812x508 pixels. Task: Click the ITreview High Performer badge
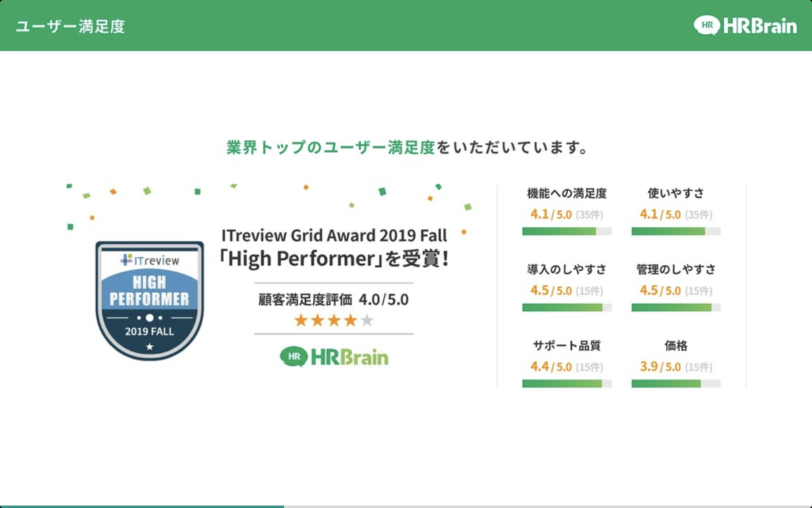pos(150,300)
